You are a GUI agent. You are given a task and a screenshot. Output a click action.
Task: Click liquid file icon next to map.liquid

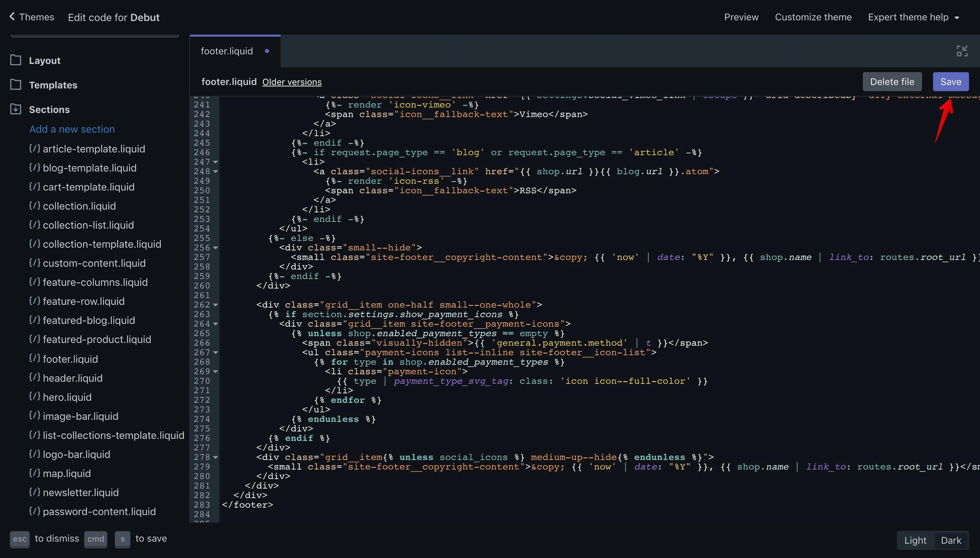pos(34,473)
